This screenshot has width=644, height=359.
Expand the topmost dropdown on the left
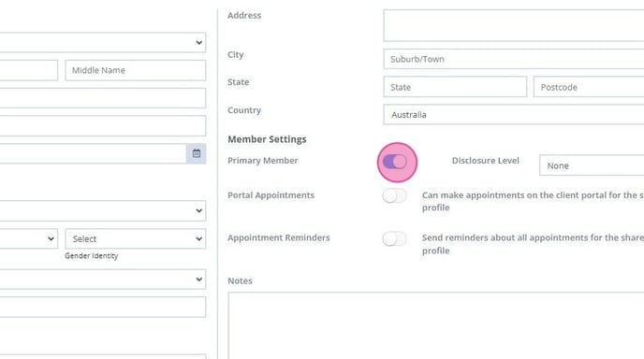coord(103,42)
